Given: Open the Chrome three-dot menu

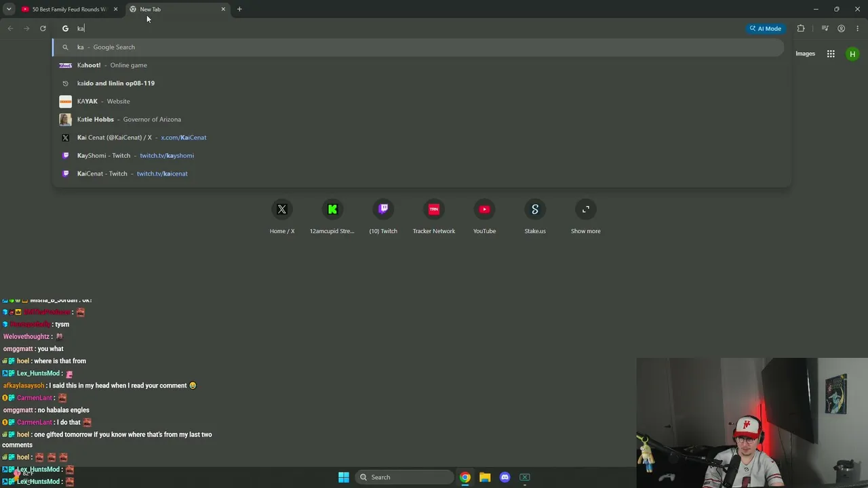Looking at the screenshot, I should [x=857, y=28].
